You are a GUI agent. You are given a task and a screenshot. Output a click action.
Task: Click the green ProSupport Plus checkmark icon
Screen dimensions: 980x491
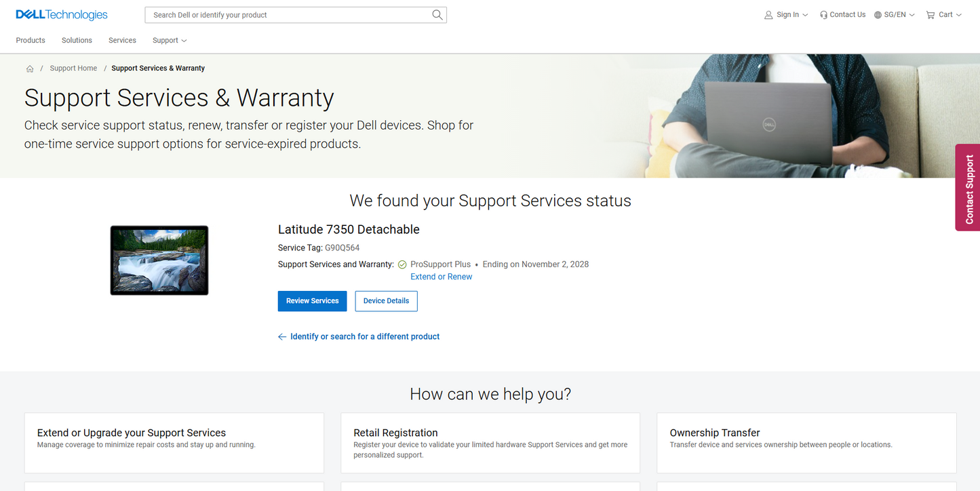402,264
